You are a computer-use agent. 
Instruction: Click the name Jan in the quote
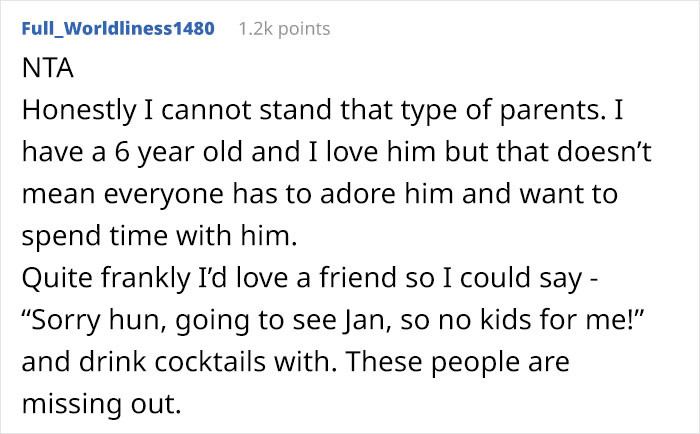click(365, 320)
